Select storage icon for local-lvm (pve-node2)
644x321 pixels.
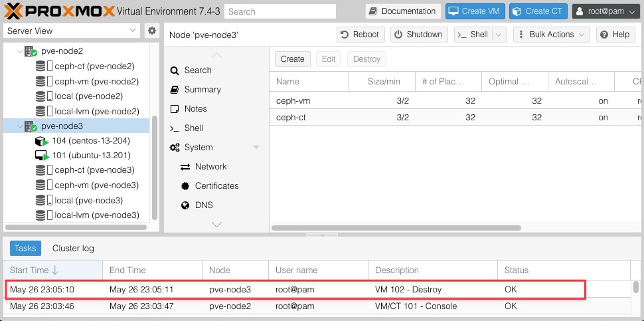(40, 112)
